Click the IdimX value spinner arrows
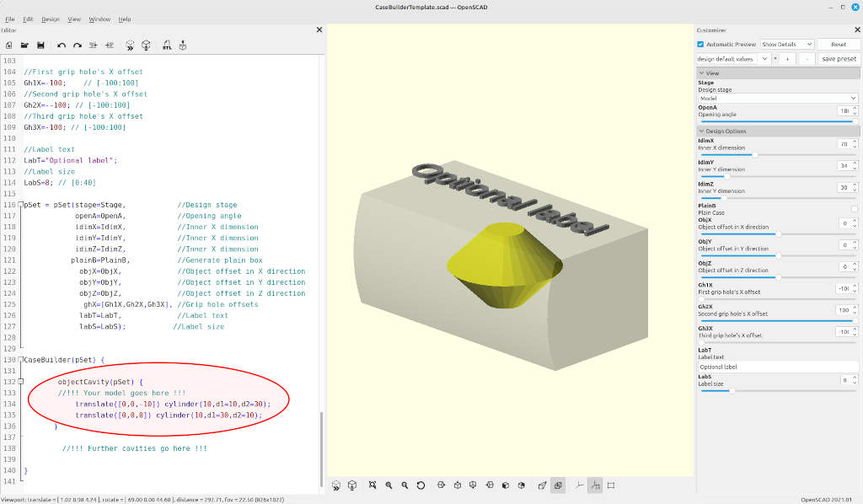This screenshot has width=863, height=504. (x=855, y=144)
